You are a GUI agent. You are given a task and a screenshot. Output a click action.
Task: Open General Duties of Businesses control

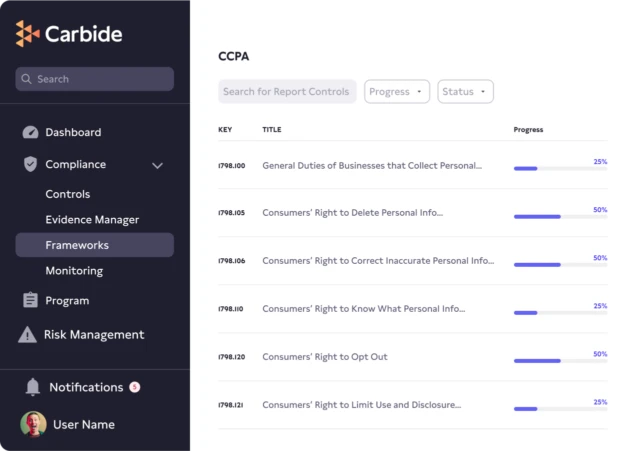pos(372,166)
